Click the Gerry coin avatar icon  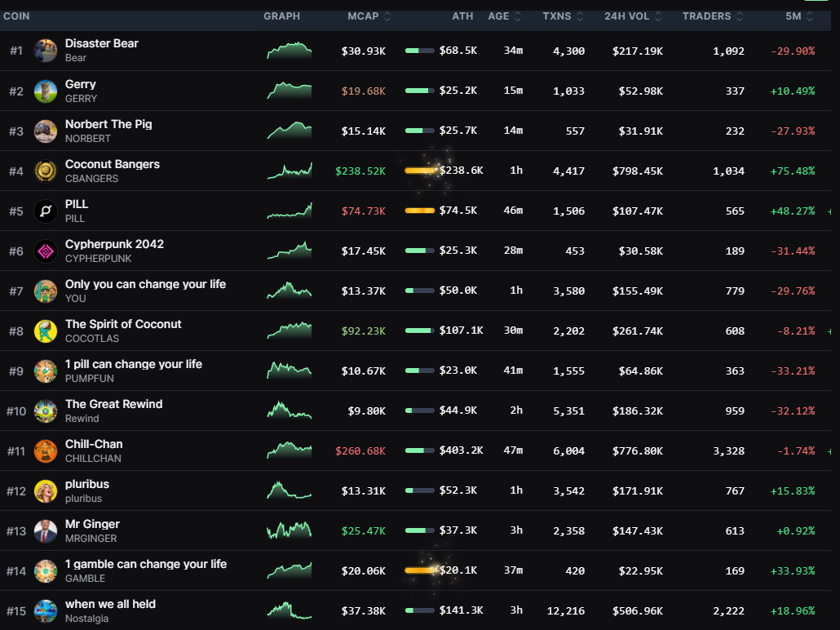pyautogui.click(x=46, y=91)
